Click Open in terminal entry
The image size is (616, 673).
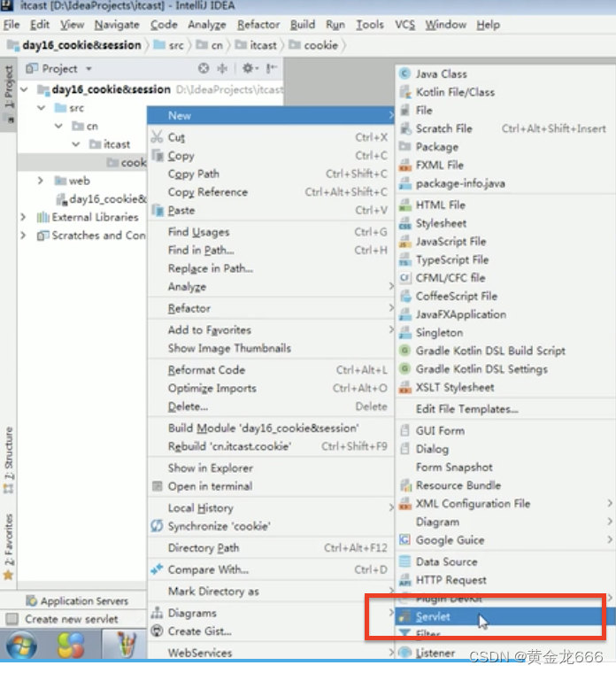(x=271, y=486)
